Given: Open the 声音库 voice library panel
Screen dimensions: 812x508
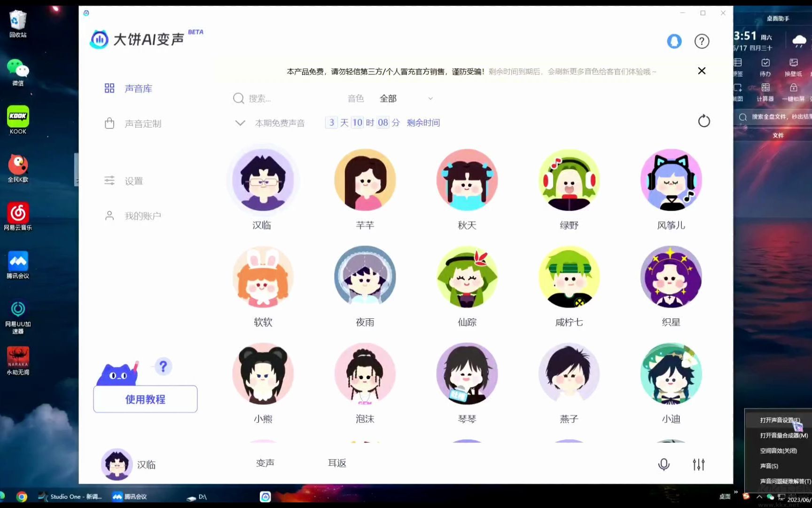Looking at the screenshot, I should click(x=138, y=88).
